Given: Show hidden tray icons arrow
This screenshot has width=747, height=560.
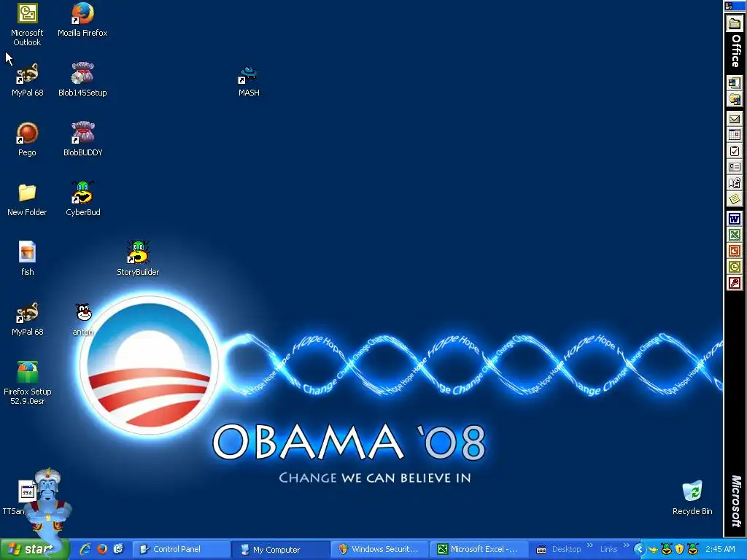Looking at the screenshot, I should pyautogui.click(x=639, y=549).
